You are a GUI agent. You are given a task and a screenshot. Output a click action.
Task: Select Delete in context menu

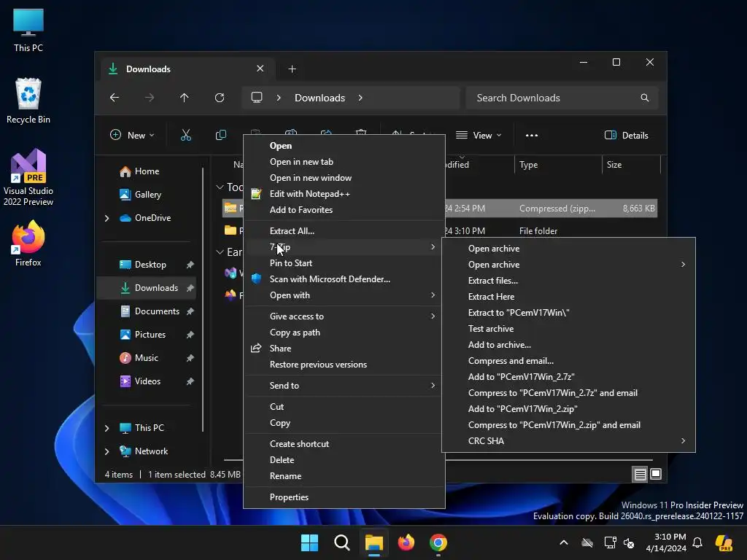click(344, 460)
